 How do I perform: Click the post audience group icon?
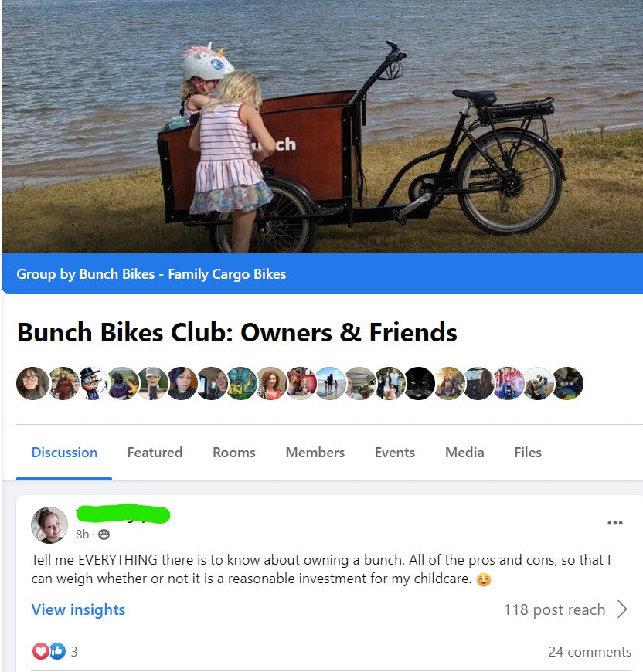[x=104, y=535]
